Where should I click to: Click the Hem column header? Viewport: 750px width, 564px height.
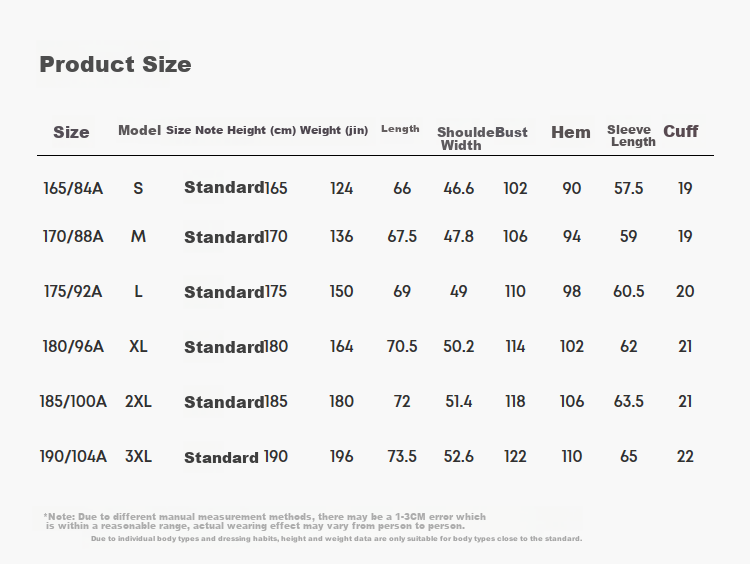571,132
